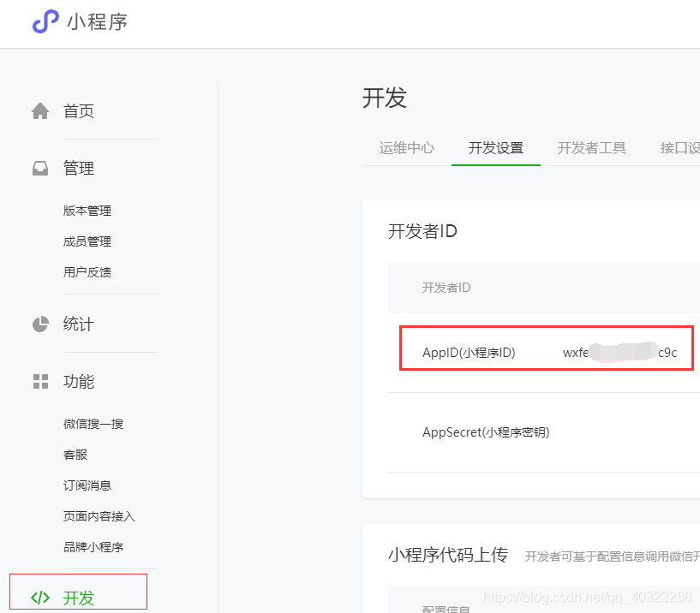View 用户反馈 from the sidebar

click(87, 271)
